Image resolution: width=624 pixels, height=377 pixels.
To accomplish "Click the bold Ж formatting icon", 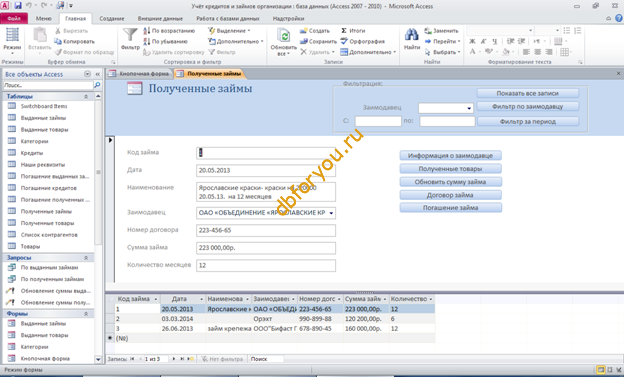I will (472, 41).
